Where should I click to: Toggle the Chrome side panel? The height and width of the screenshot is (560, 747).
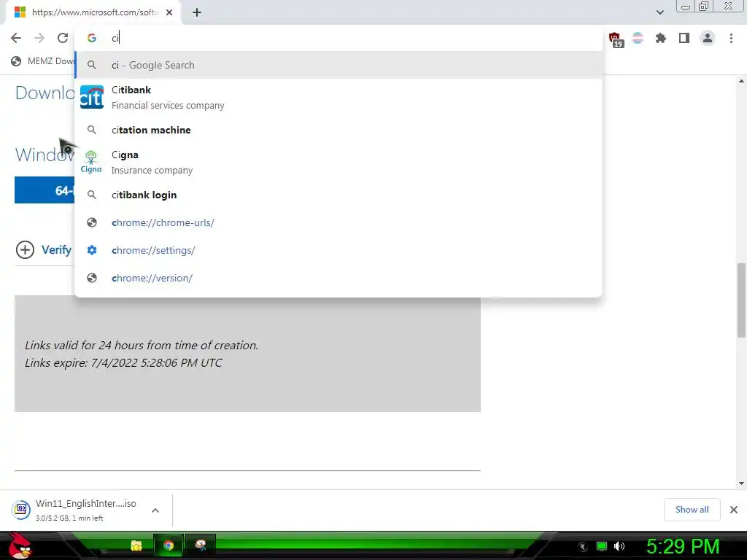pos(684,38)
